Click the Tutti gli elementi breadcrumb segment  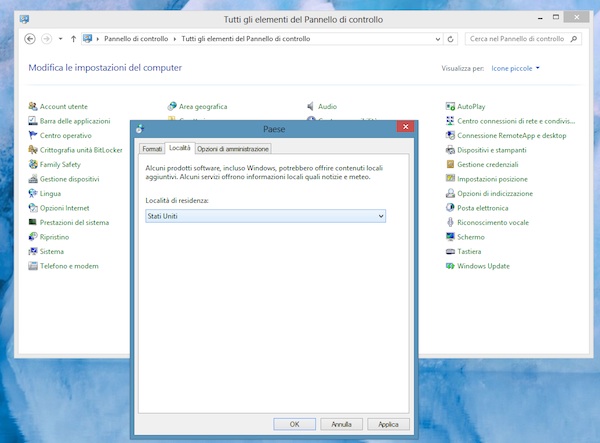246,39
